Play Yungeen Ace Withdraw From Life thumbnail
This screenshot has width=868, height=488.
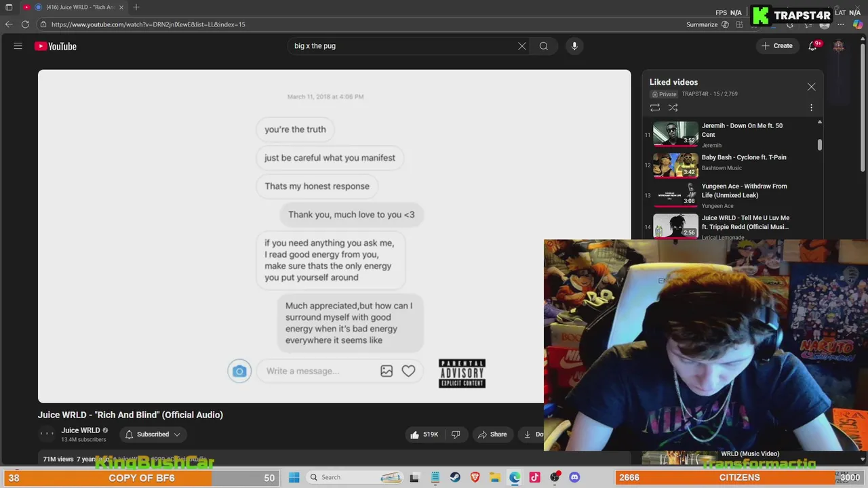click(675, 194)
